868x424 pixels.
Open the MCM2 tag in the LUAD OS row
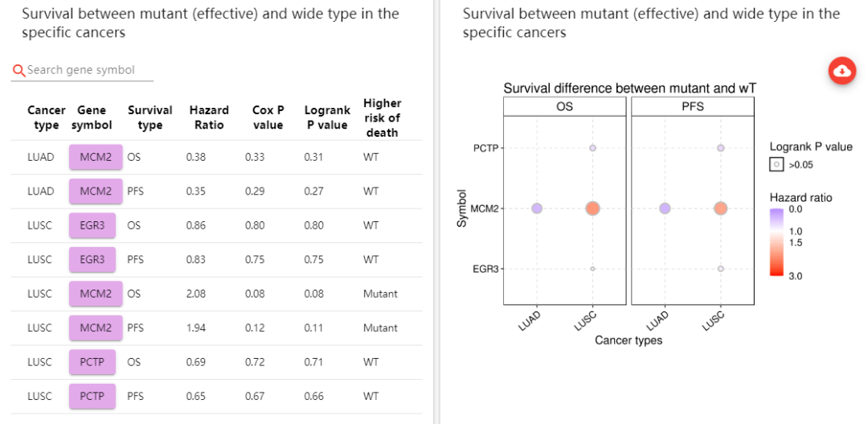click(x=96, y=157)
